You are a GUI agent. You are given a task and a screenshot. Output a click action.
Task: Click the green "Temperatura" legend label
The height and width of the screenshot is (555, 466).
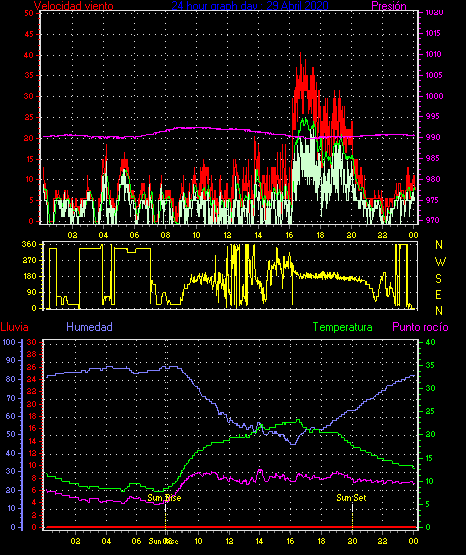click(343, 327)
